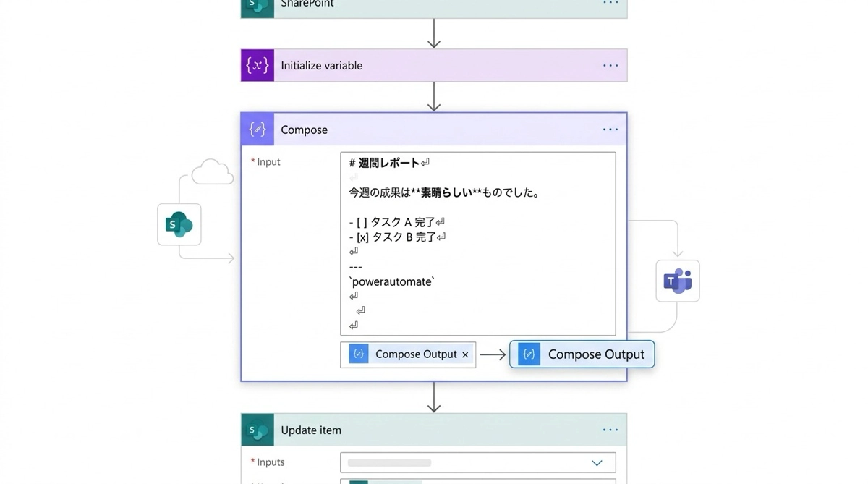
Task: Click the icon inside the highlighted Compose Output chip
Action: tap(529, 354)
